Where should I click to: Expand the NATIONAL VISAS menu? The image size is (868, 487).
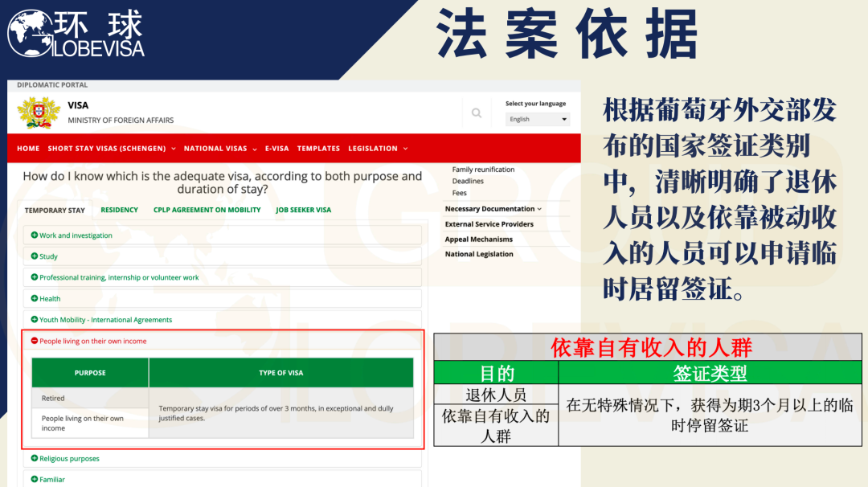[220, 149]
